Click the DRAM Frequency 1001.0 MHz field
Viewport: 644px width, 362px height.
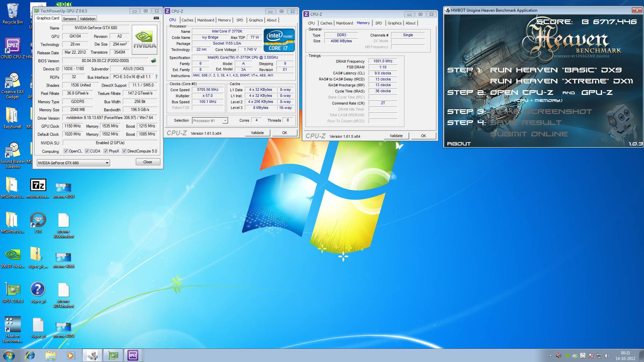coord(383,61)
